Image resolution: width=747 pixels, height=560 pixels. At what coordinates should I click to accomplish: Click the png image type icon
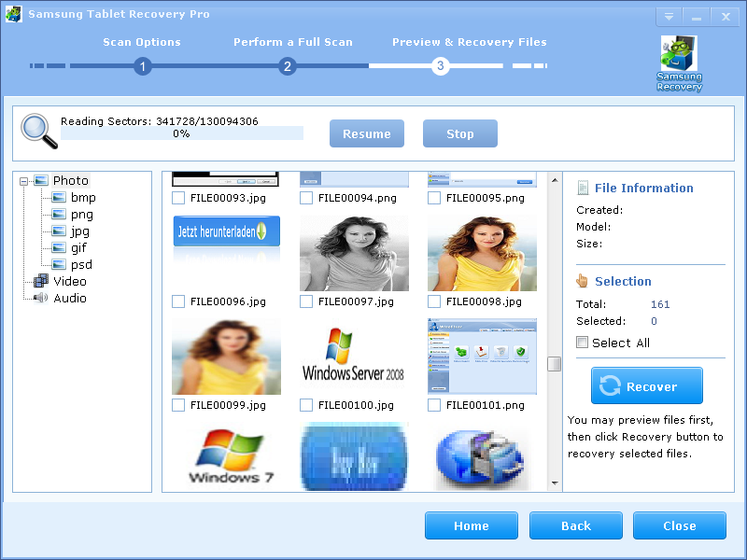(59, 215)
